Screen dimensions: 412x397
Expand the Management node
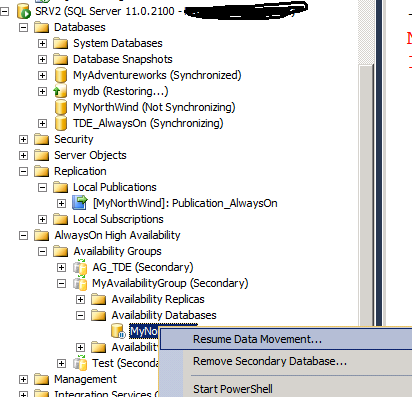pos(23,379)
